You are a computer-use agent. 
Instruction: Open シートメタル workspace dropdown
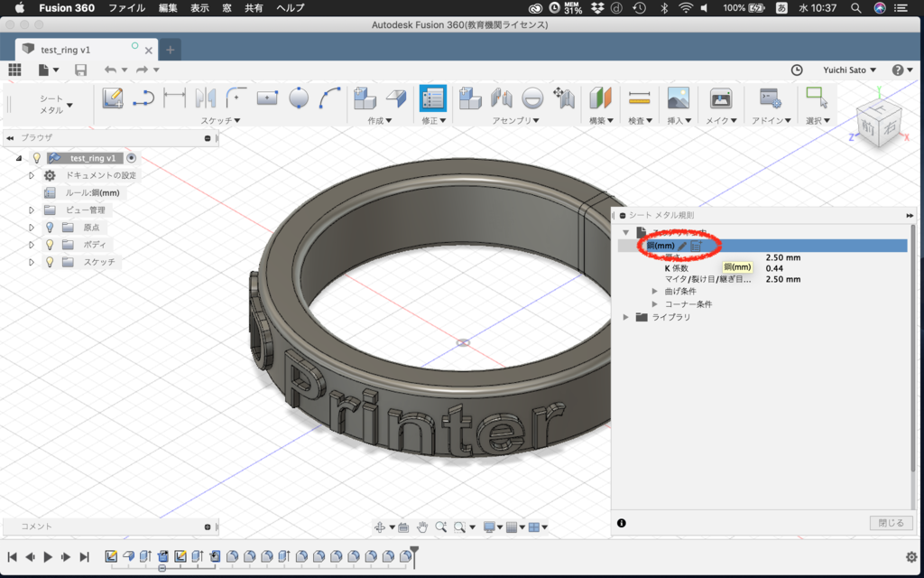(x=56, y=105)
